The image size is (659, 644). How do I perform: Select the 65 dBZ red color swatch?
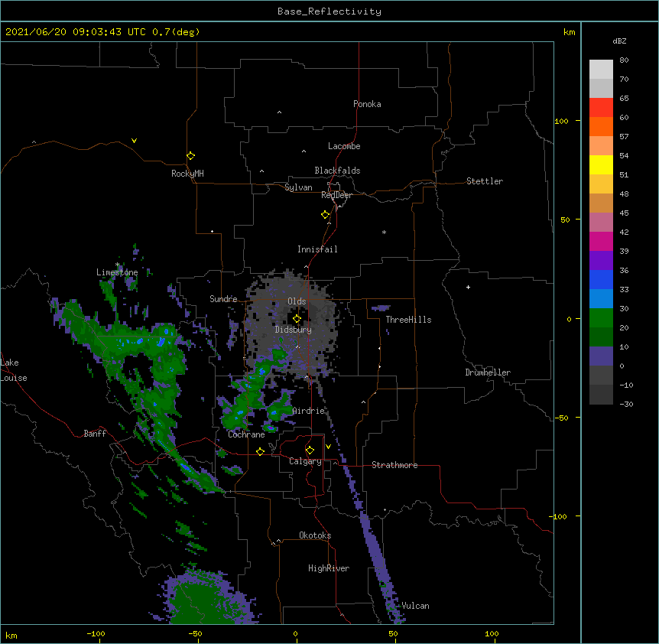pos(601,108)
